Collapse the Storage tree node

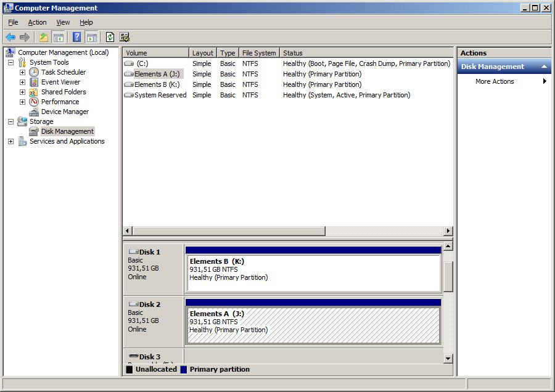pos(11,121)
